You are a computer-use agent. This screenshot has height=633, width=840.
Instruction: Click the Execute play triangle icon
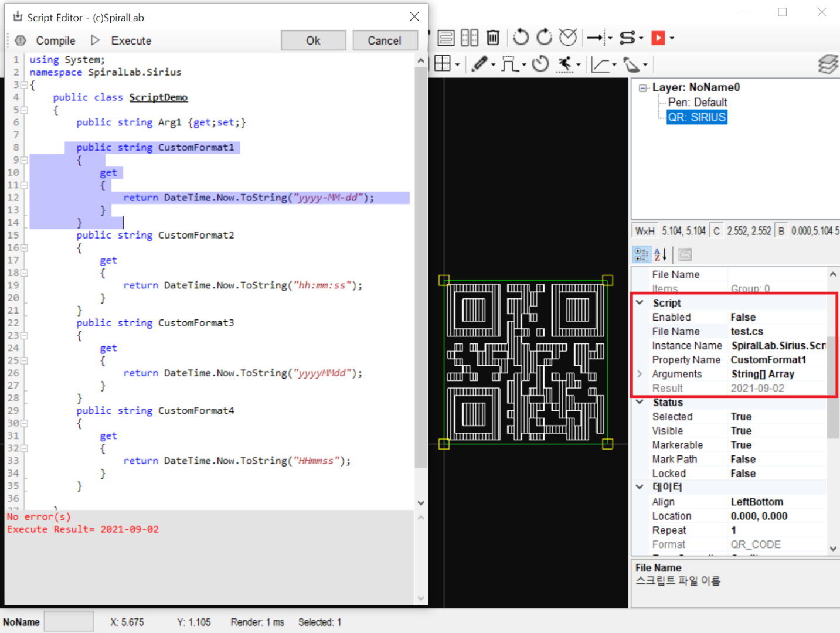[x=96, y=40]
